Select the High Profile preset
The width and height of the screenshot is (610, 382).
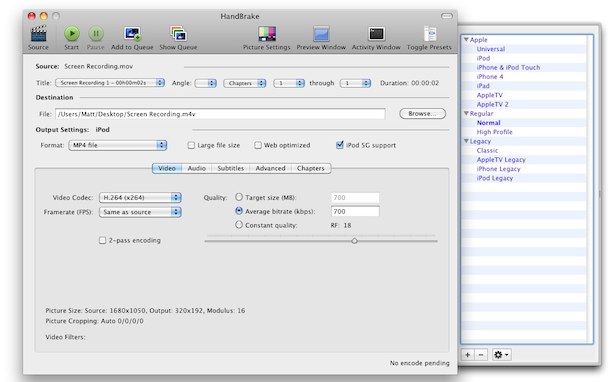494,132
